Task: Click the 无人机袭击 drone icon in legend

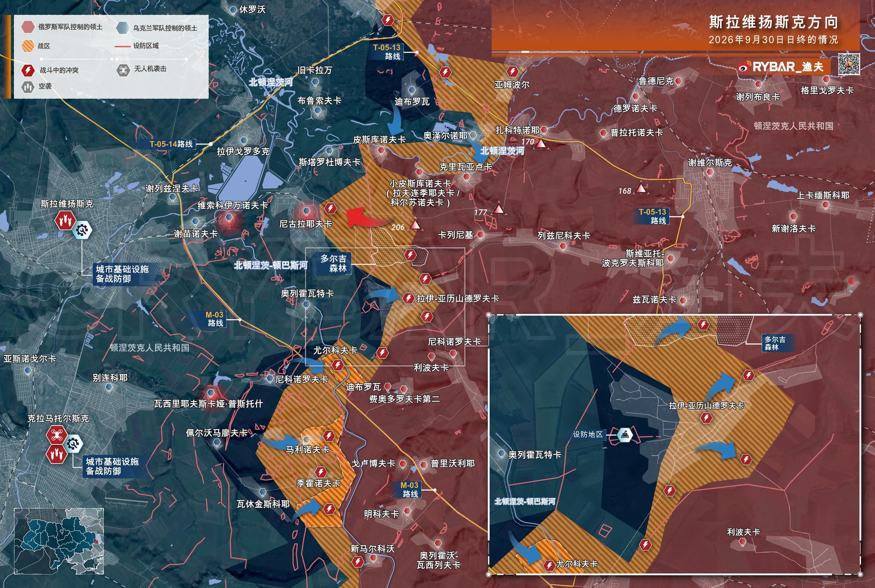Action: click(123, 70)
